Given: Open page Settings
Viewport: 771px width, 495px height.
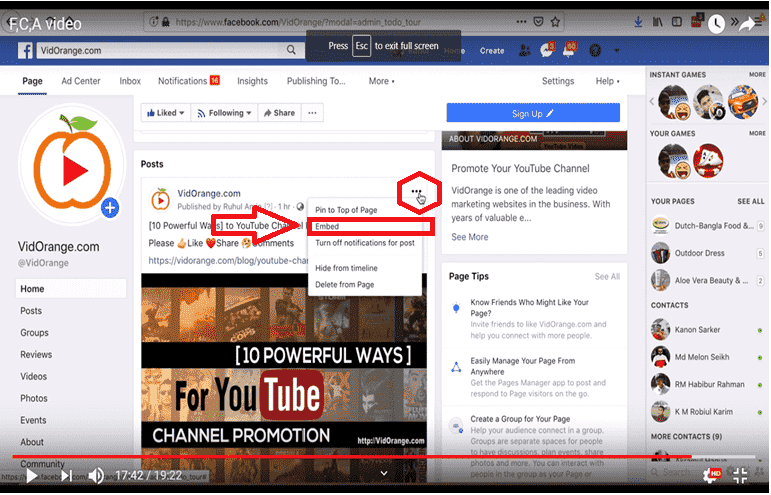Looking at the screenshot, I should pyautogui.click(x=558, y=81).
